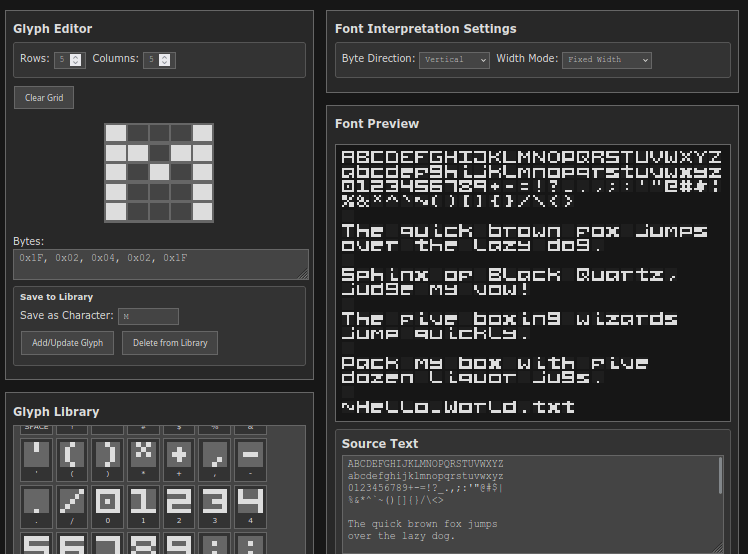Screen dimensions: 748x554
Task: Open the Byte Direction dropdown
Action: tap(454, 60)
